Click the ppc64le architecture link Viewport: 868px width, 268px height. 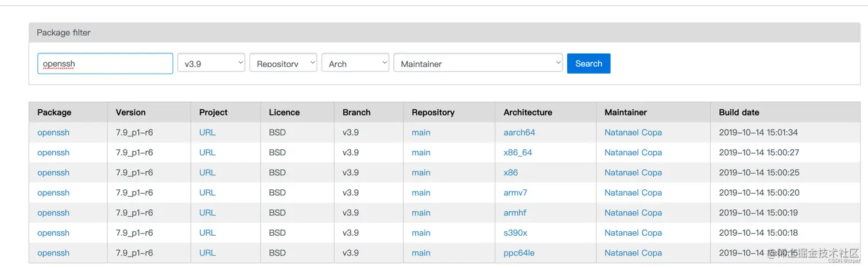tap(518, 253)
